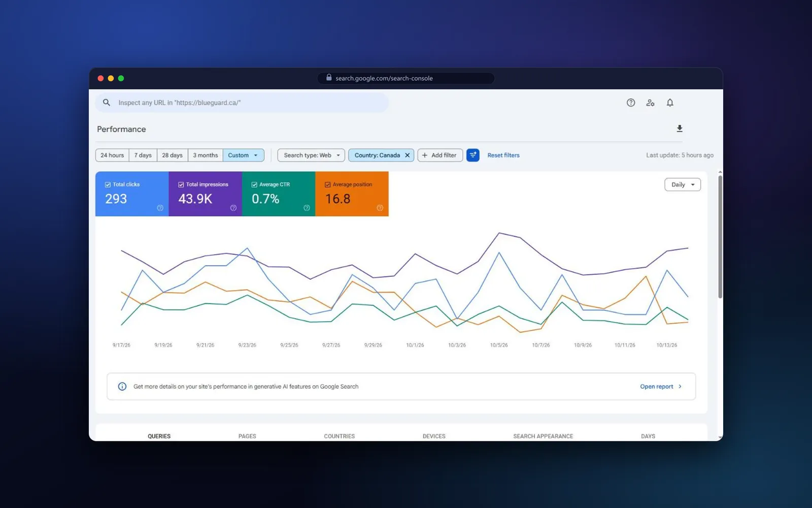The image size is (812, 508).
Task: Switch to the Devices tab
Action: point(434,436)
